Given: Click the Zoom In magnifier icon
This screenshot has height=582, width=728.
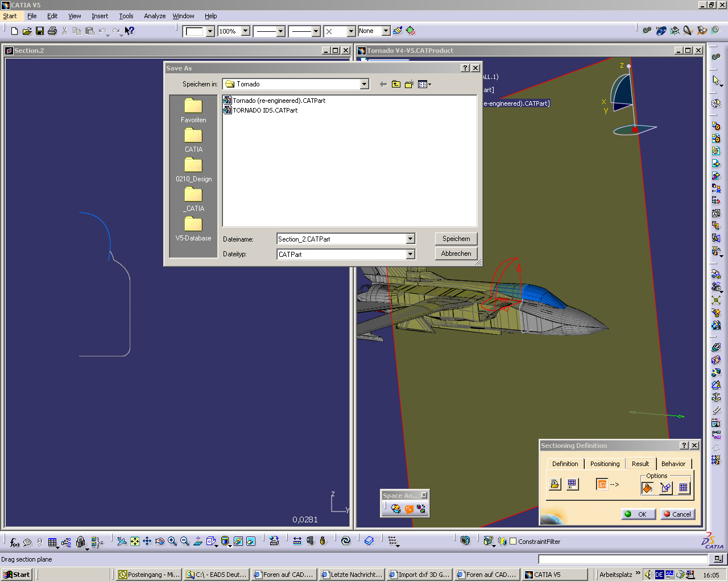Looking at the screenshot, I should 172,541.
